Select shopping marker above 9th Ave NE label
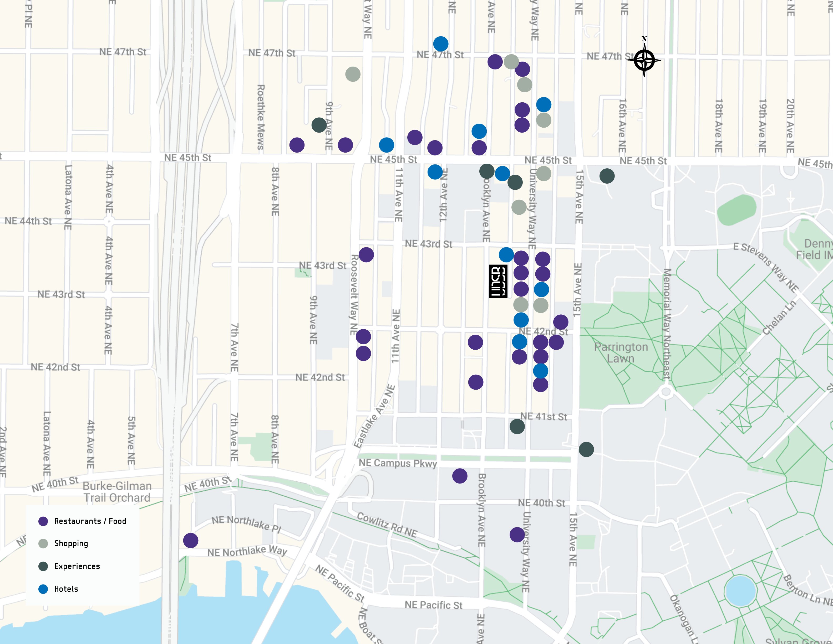 [x=353, y=74]
